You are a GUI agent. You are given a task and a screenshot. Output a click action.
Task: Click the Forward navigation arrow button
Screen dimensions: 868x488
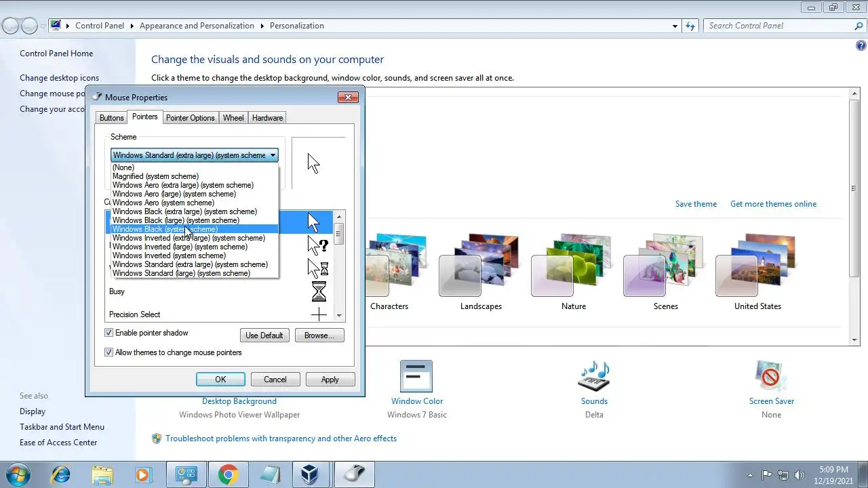click(29, 26)
